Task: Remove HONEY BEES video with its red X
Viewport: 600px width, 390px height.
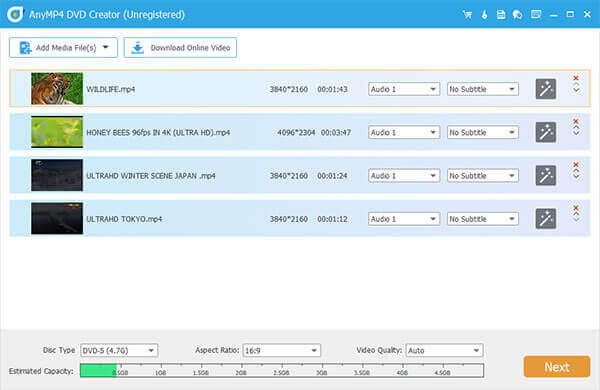Action: tap(576, 121)
